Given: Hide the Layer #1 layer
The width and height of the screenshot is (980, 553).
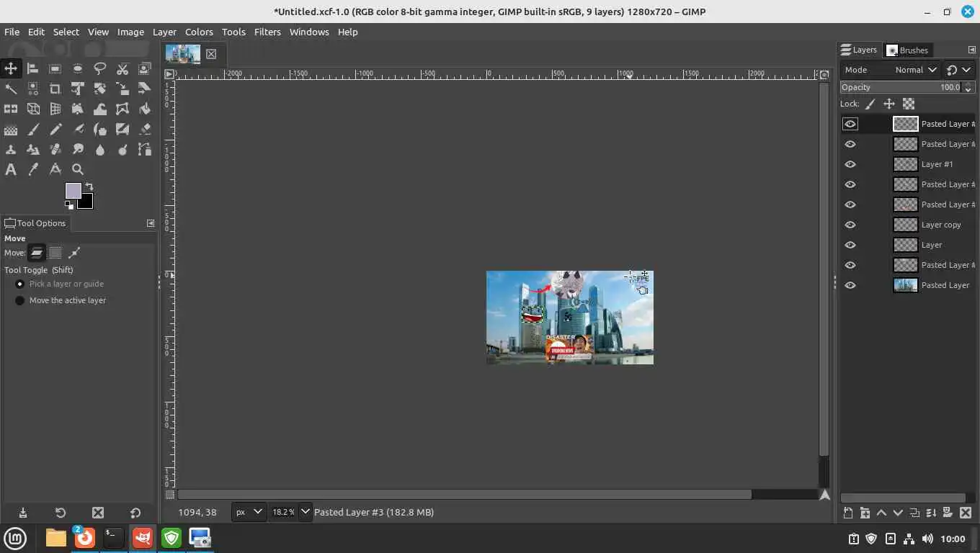Looking at the screenshot, I should (x=850, y=164).
